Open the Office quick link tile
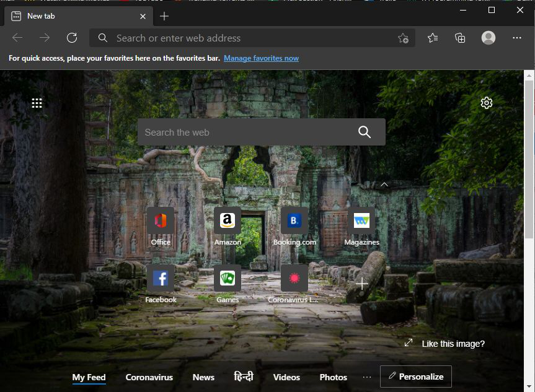Image resolution: width=535 pixels, height=392 pixels. 161,220
